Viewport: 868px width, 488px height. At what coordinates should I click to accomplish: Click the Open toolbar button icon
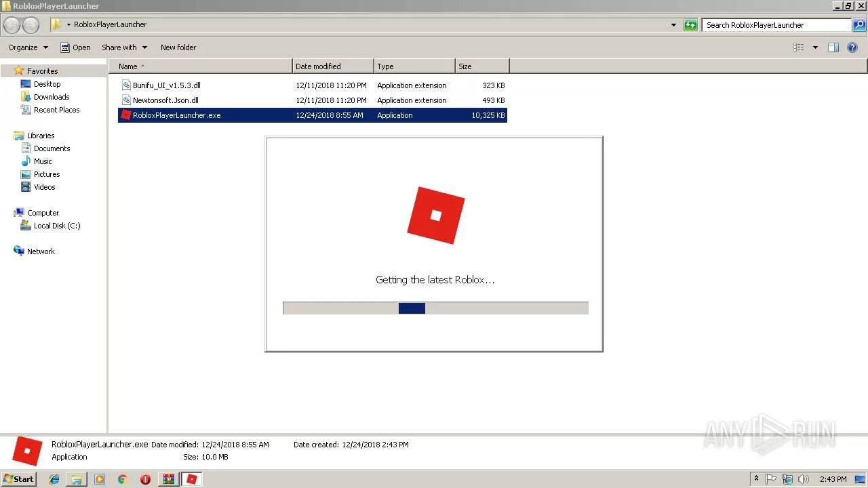(x=65, y=47)
